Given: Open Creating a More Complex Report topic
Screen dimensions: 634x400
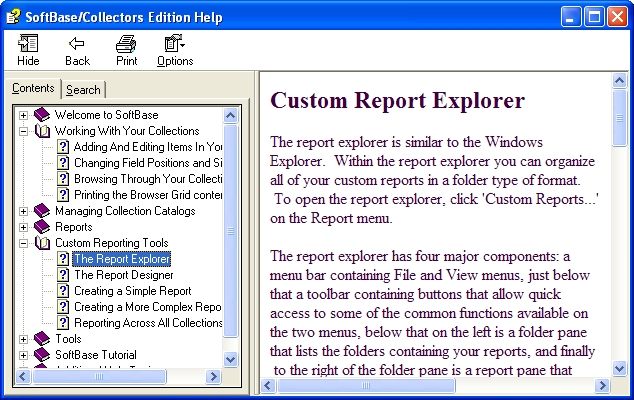Looking at the screenshot, I should point(148,307).
